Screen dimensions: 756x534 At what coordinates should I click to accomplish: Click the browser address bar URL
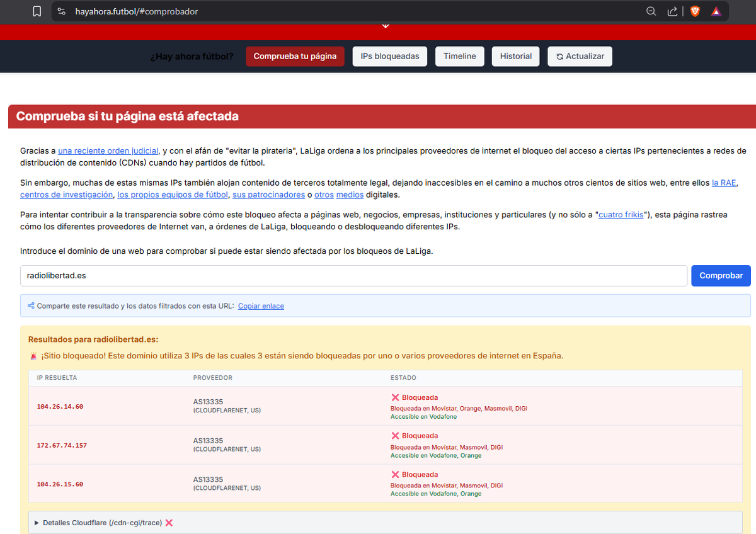pyautogui.click(x=137, y=11)
